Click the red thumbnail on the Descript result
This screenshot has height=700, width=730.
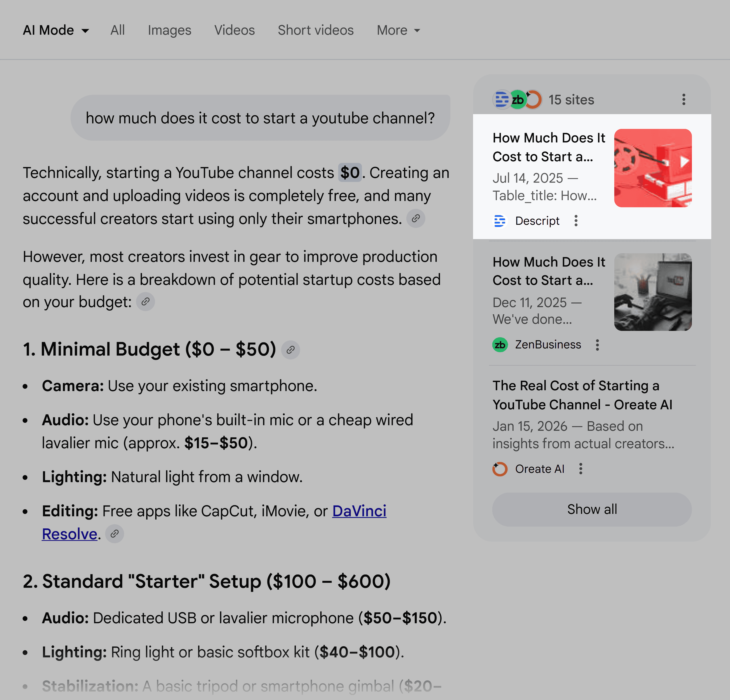pos(653,168)
